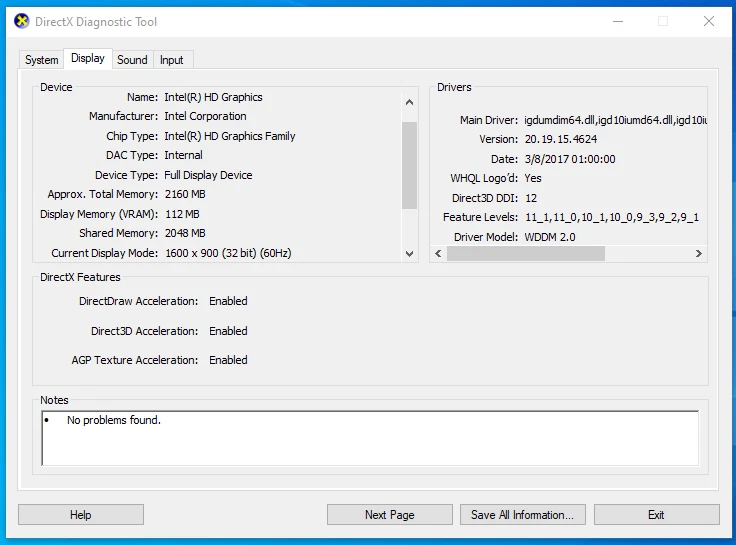Click the Exit button

(656, 514)
